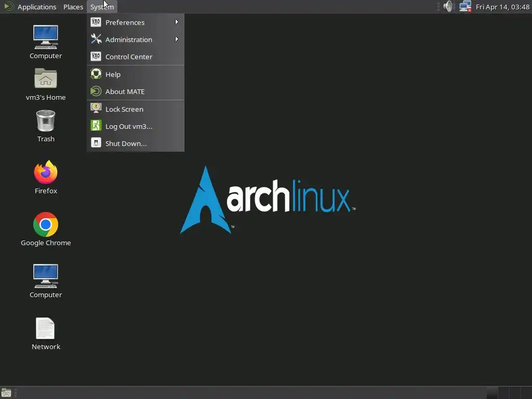Open the Applications menu
Viewport: 532px width, 399px height.
pos(37,7)
